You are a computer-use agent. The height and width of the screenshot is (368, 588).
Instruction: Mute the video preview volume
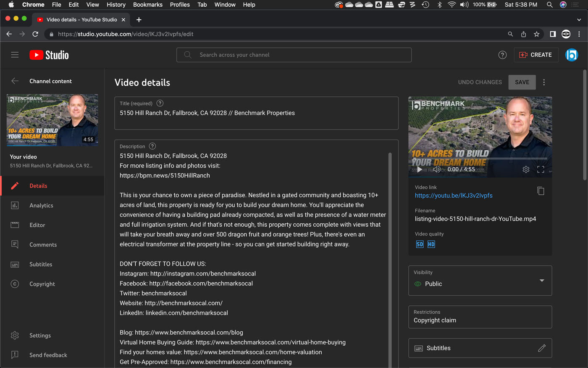point(437,169)
